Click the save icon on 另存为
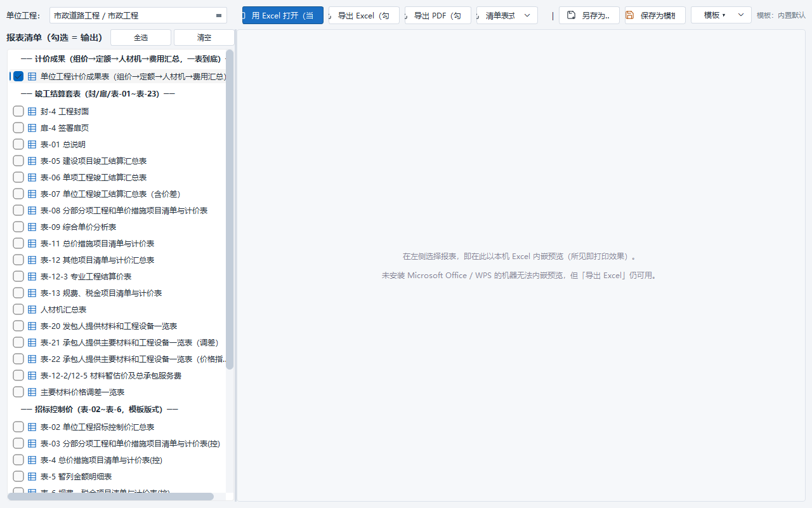812x508 pixels. click(572, 15)
